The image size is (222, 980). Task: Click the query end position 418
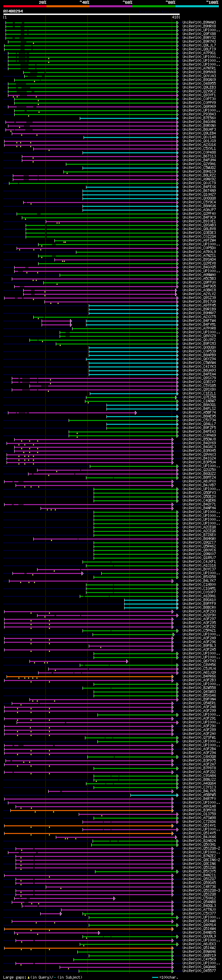pyautogui.click(x=175, y=17)
